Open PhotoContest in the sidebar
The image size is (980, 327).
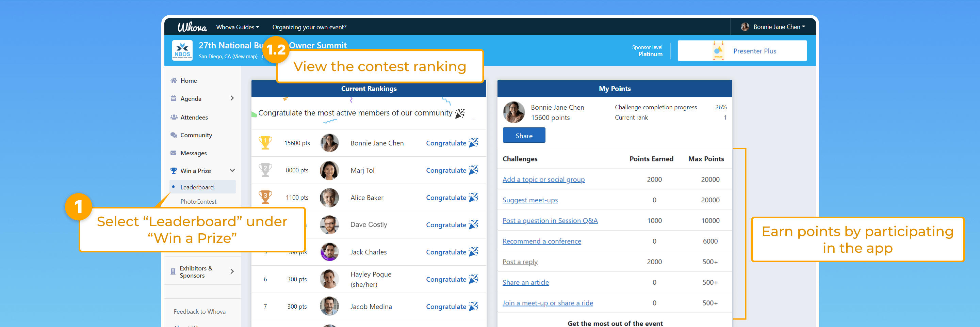coord(198,201)
